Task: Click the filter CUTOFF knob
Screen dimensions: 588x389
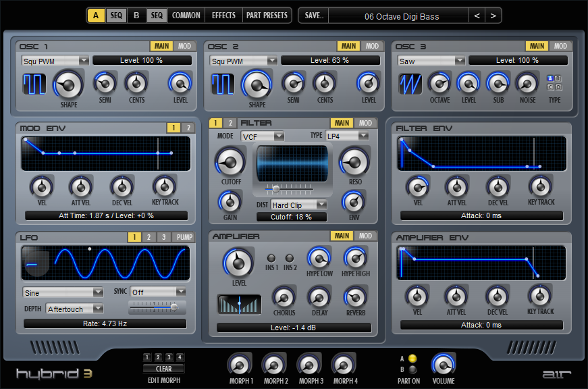Action: pyautogui.click(x=230, y=162)
